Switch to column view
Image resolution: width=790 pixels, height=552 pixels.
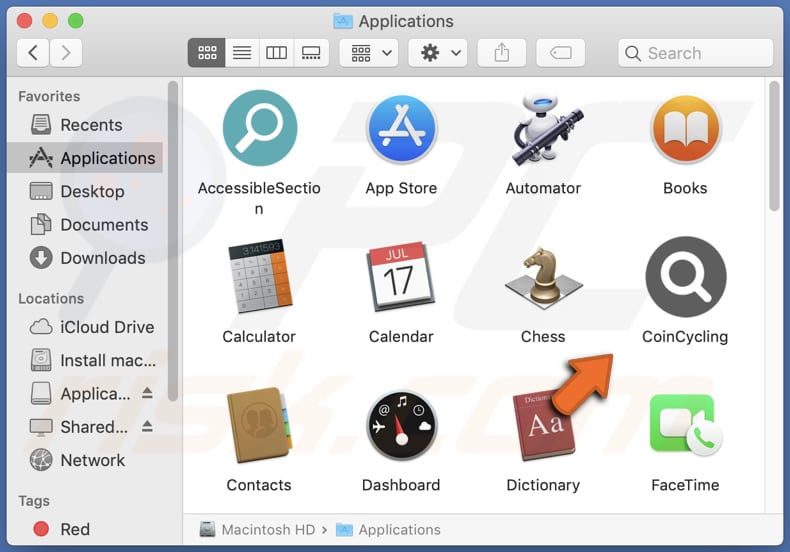pyautogui.click(x=277, y=52)
